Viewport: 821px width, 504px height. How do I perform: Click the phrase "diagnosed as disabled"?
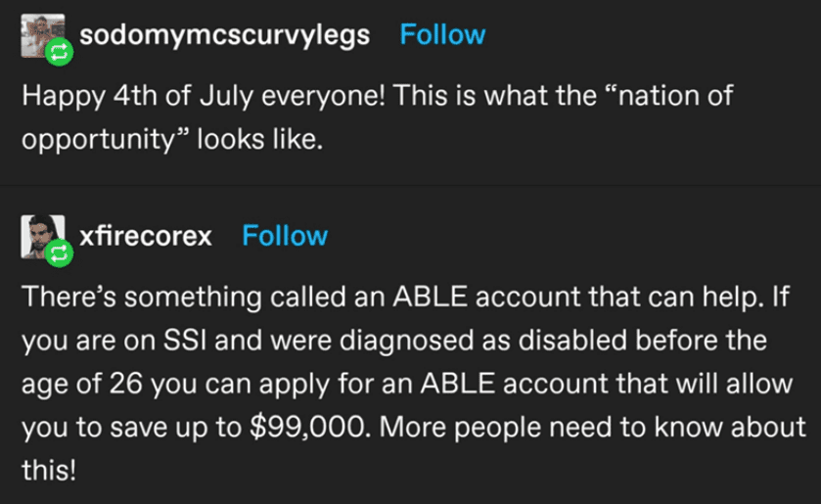(x=482, y=341)
